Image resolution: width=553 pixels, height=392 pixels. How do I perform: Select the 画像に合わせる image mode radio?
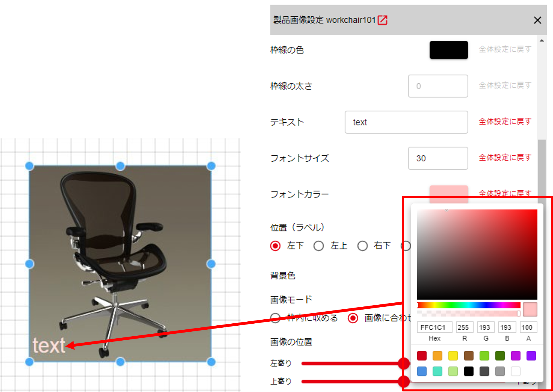pos(353,318)
